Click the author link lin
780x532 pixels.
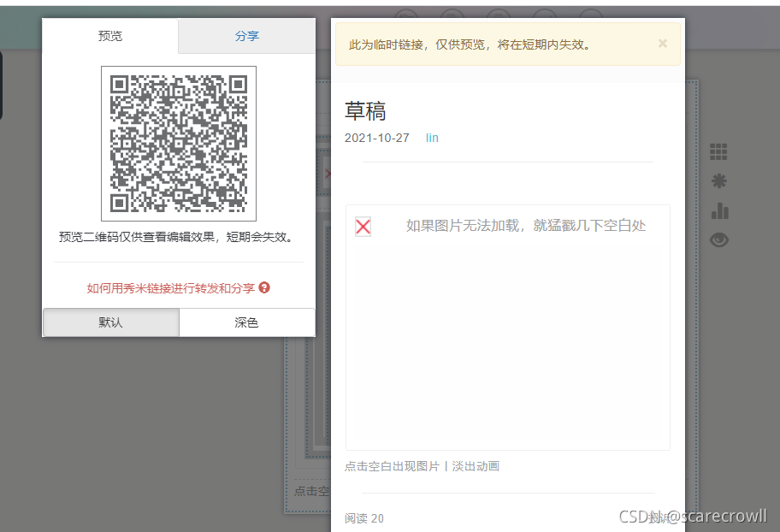tap(432, 138)
